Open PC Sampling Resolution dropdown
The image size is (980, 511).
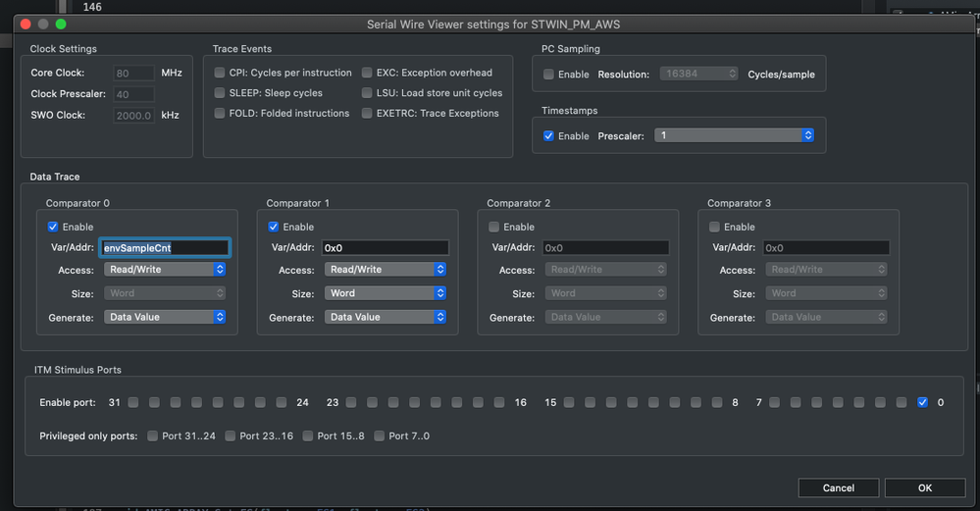pos(698,74)
